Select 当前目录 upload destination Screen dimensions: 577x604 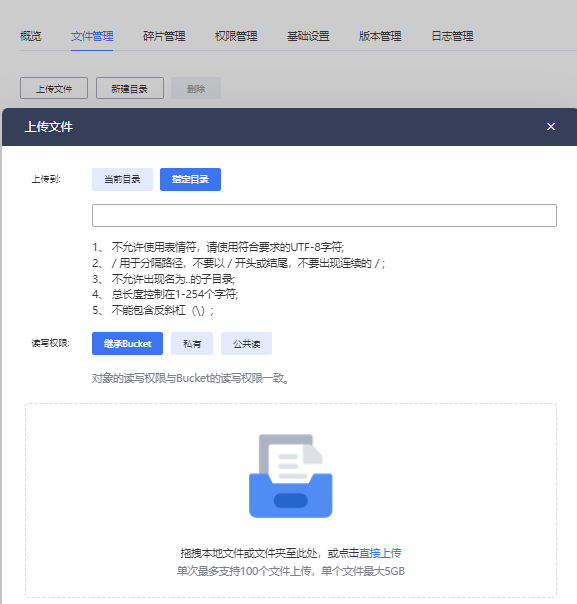coord(122,179)
